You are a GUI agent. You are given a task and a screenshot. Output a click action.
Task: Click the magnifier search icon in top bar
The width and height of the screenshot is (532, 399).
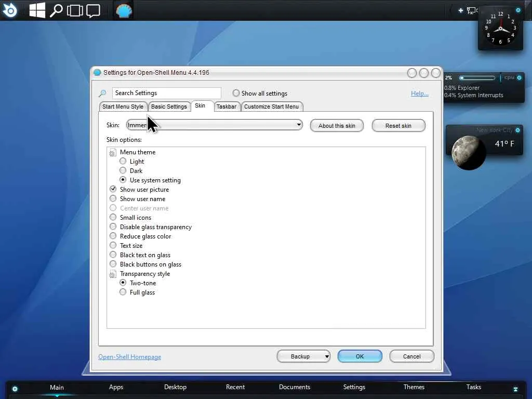56,10
